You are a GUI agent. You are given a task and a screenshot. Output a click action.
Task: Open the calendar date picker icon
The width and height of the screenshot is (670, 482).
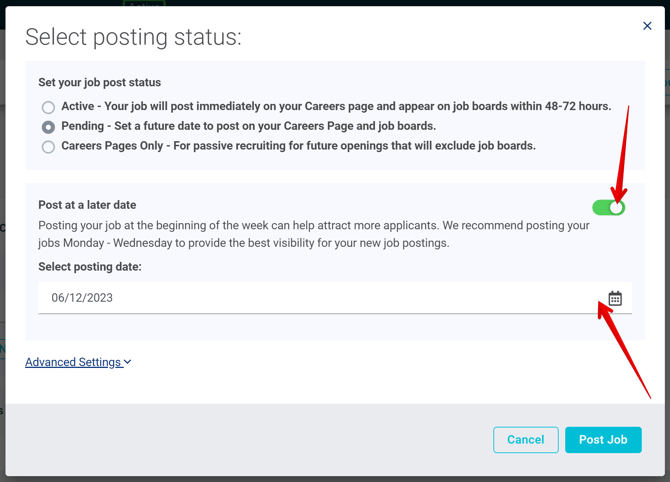tap(615, 298)
